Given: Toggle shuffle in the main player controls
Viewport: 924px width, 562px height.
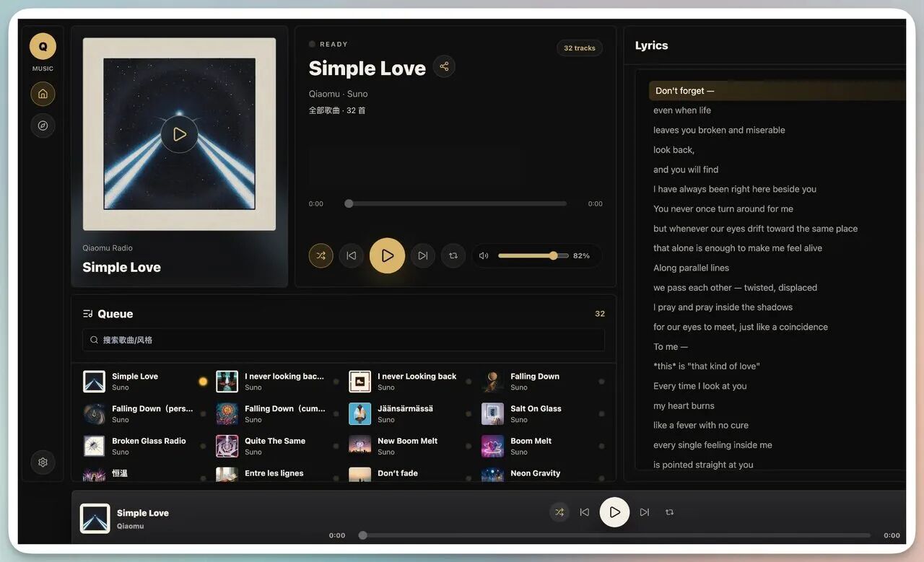Looking at the screenshot, I should (321, 255).
